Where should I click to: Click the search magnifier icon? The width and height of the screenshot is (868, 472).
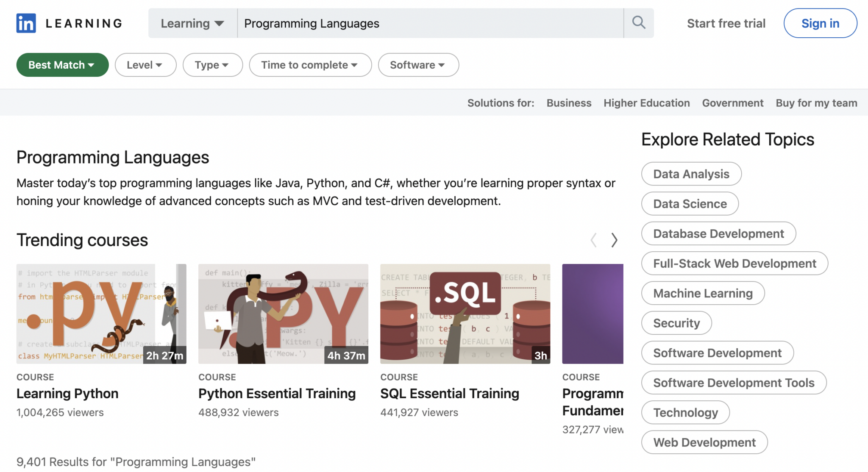(x=639, y=23)
